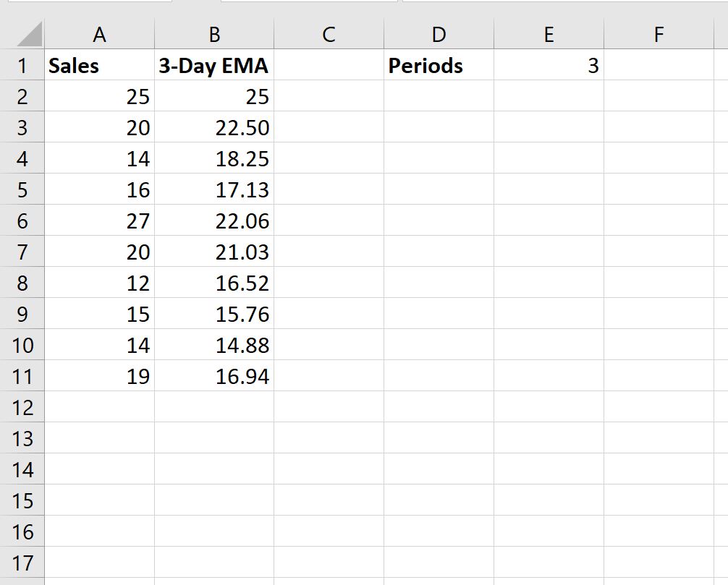
Task: Select row 1 header
Action: coord(22,64)
